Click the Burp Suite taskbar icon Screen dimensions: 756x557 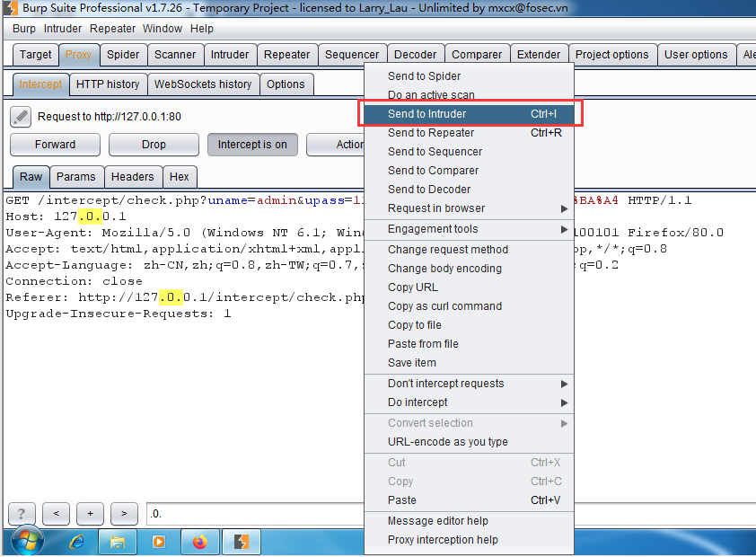click(x=242, y=542)
